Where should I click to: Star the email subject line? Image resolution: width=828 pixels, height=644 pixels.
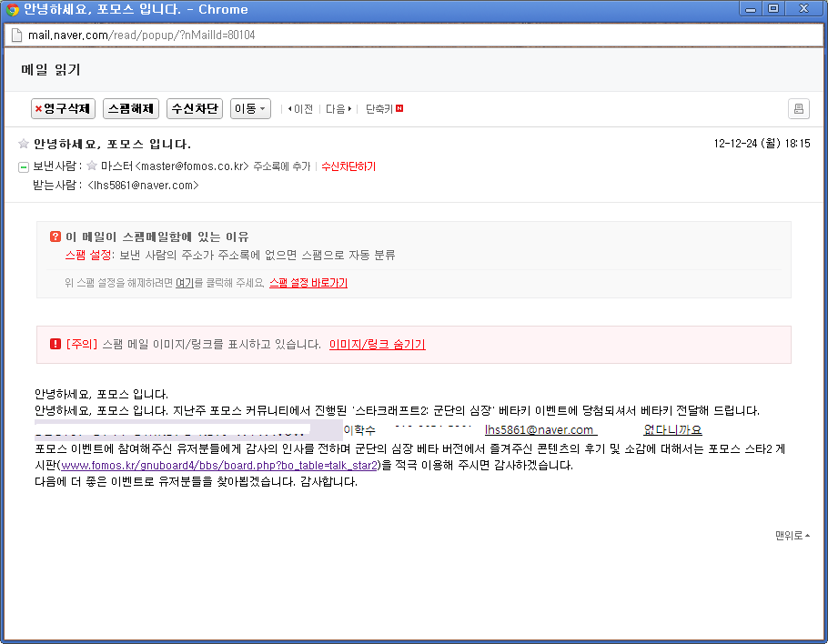[x=24, y=144]
